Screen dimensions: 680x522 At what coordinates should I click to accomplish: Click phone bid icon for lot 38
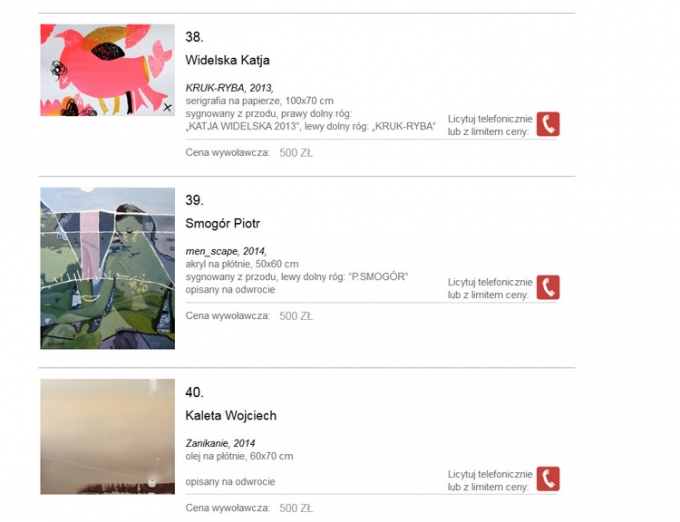pyautogui.click(x=548, y=124)
